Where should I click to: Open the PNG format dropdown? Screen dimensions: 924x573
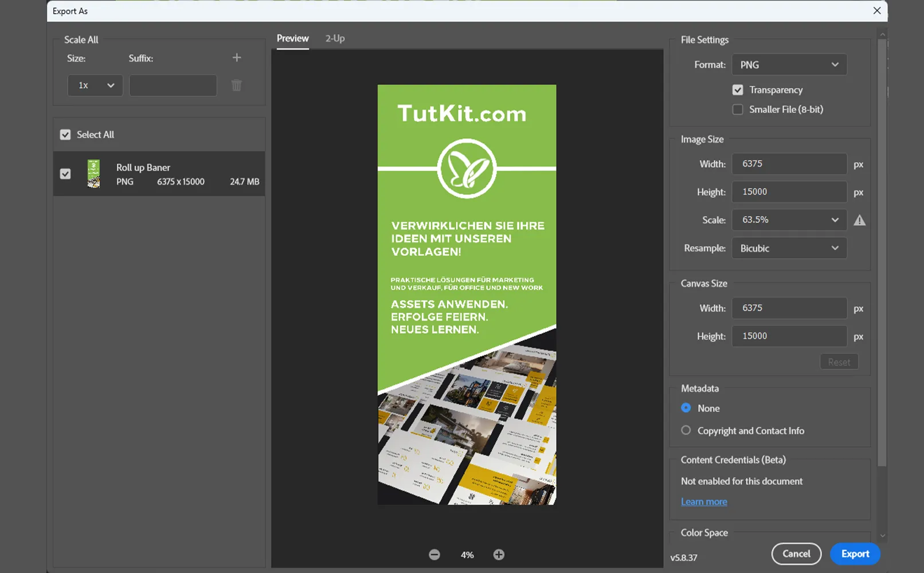789,65
